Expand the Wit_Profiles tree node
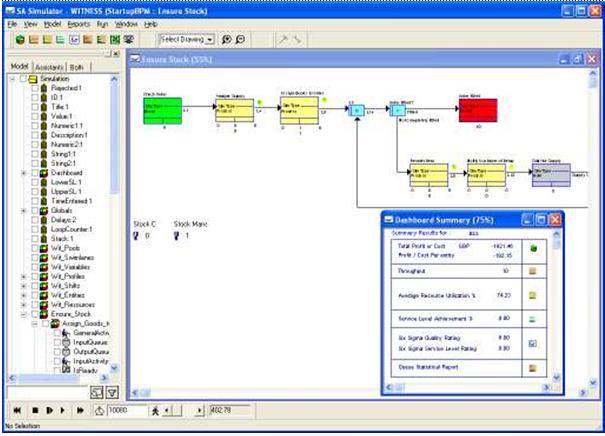 (x=24, y=277)
